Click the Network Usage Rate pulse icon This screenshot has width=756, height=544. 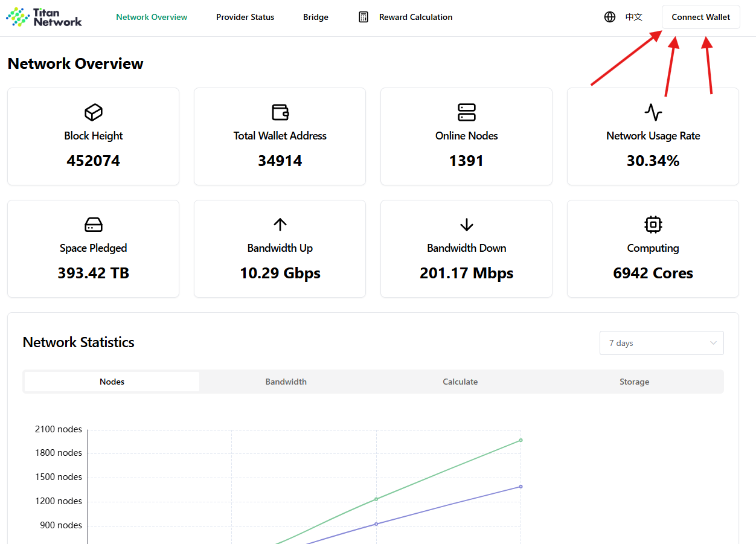click(x=653, y=112)
